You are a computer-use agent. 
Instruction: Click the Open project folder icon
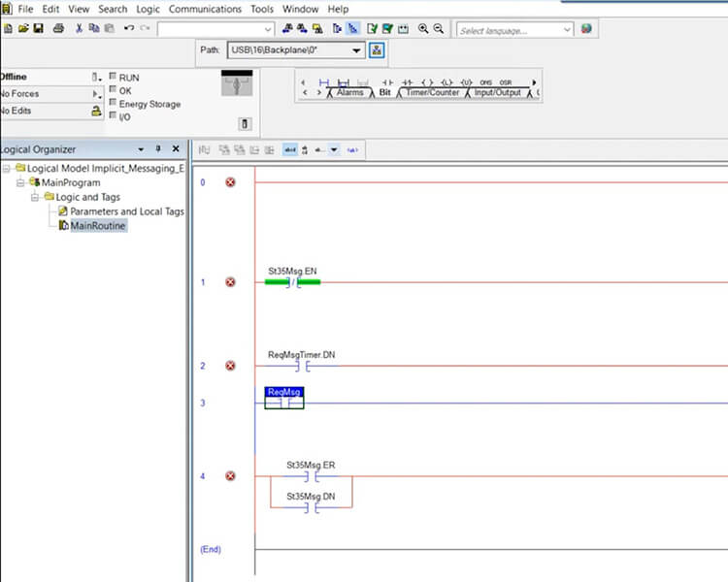click(23, 29)
